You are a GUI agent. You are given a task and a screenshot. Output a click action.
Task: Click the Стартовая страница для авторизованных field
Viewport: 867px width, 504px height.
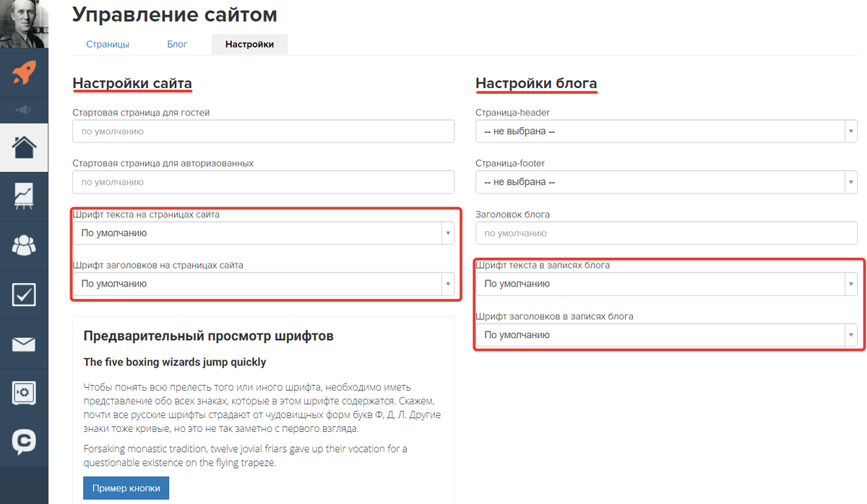[x=264, y=182]
